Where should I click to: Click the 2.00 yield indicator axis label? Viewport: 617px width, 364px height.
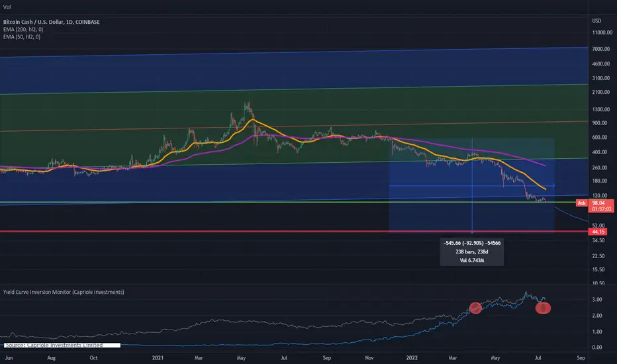(x=597, y=316)
